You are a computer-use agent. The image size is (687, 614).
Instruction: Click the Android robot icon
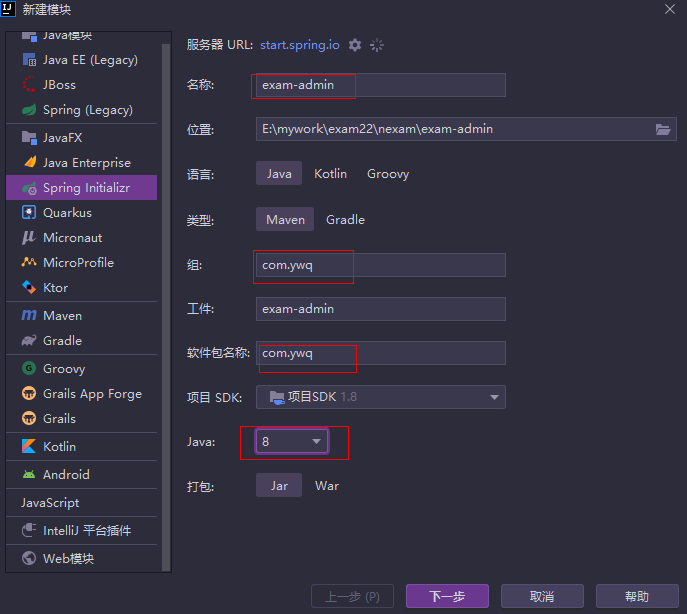click(x=29, y=474)
